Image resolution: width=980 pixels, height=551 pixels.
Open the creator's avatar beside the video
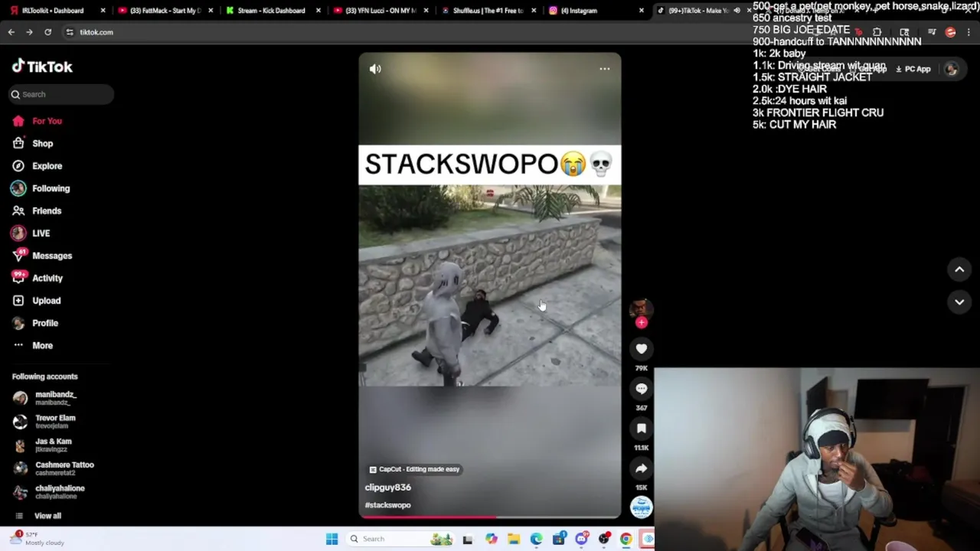(x=641, y=308)
